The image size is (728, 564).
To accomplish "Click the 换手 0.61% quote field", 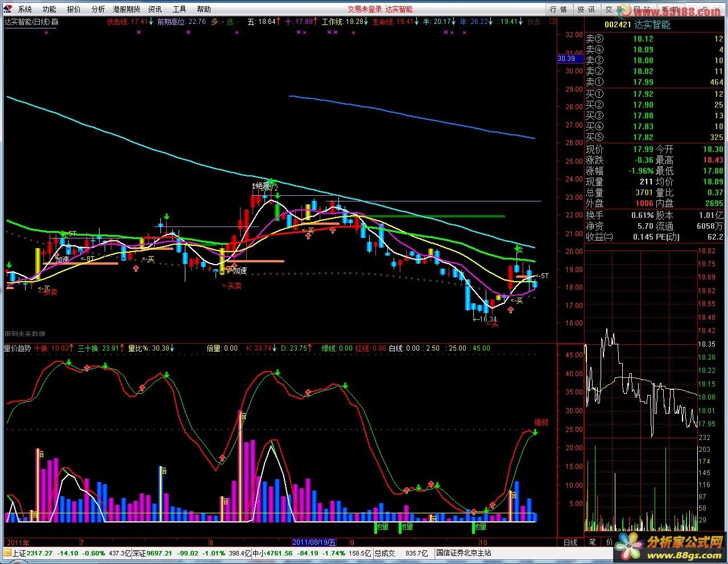I will tap(619, 215).
